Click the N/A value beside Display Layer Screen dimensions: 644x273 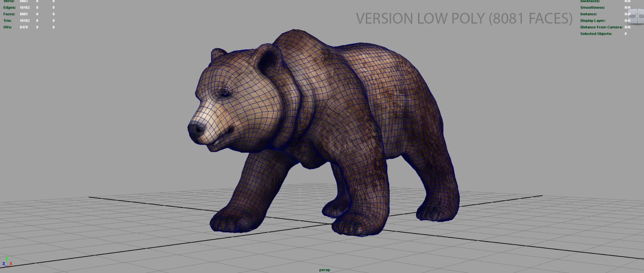627,21
